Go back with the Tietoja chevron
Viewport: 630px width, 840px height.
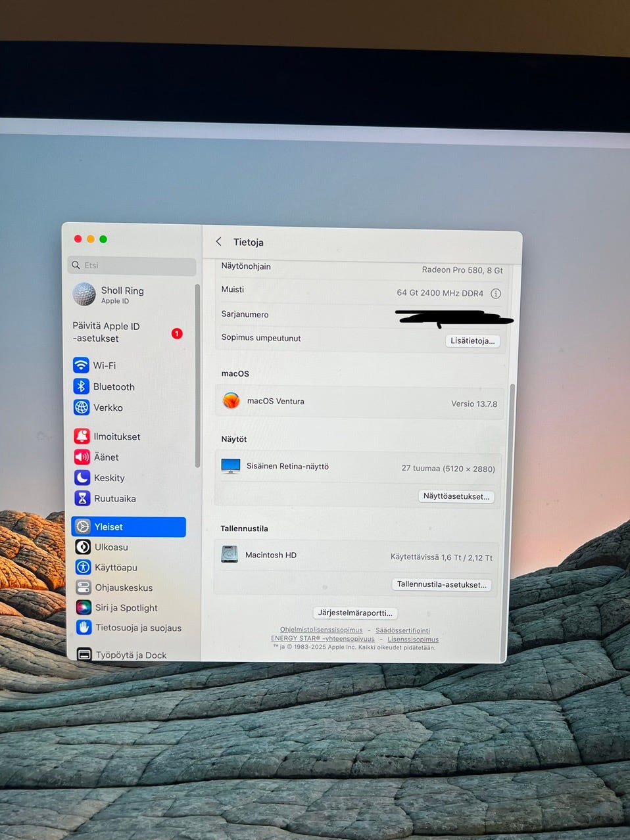(x=218, y=242)
